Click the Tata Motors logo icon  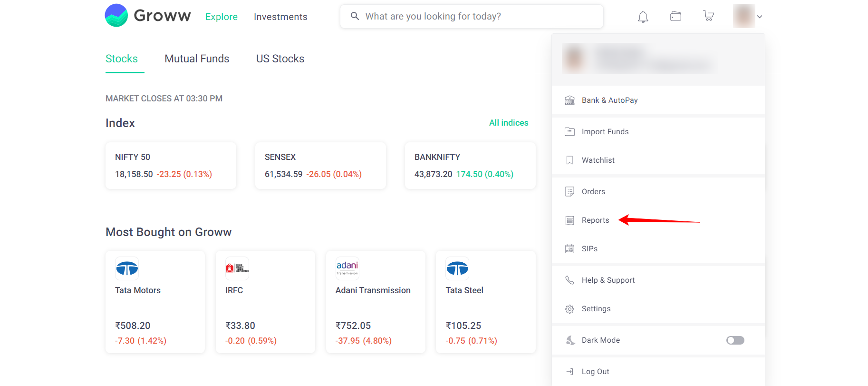(127, 269)
